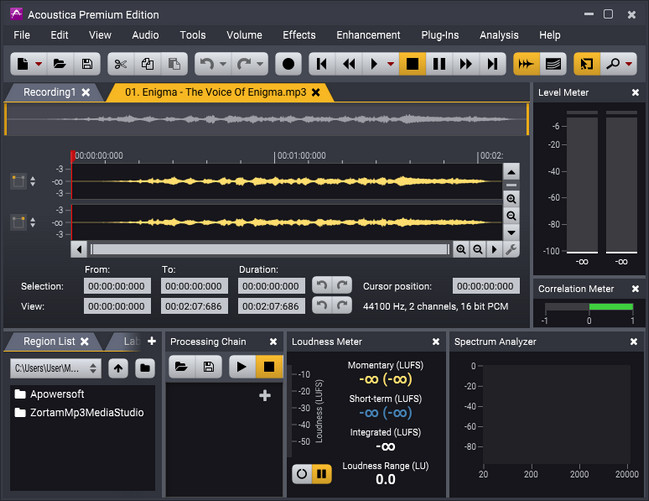Toggle the Loudness Meter pause button
649x501 pixels.
point(321,473)
